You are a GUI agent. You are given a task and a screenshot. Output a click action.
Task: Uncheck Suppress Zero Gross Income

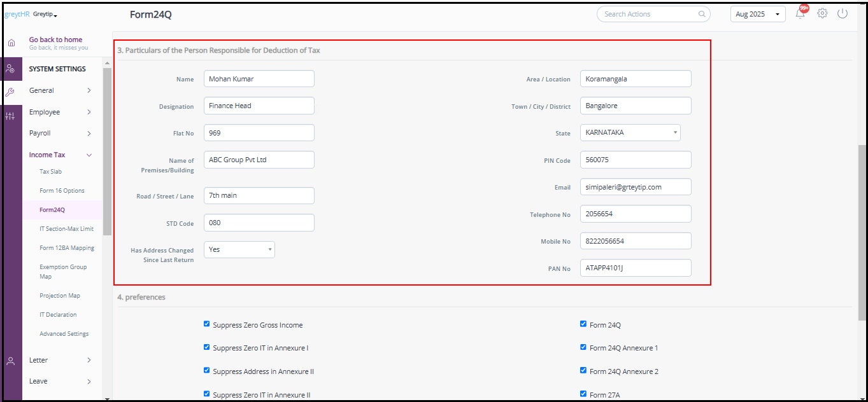pyautogui.click(x=206, y=324)
